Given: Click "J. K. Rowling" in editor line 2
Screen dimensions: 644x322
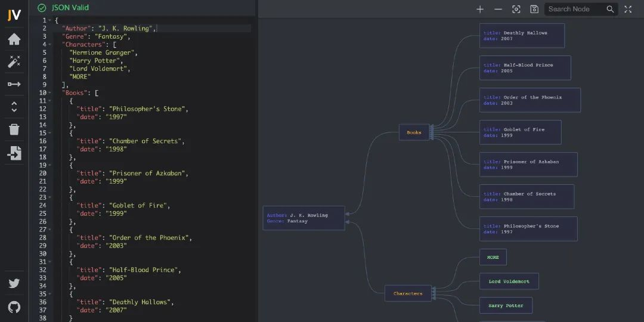Looking at the screenshot, I should pos(125,29).
